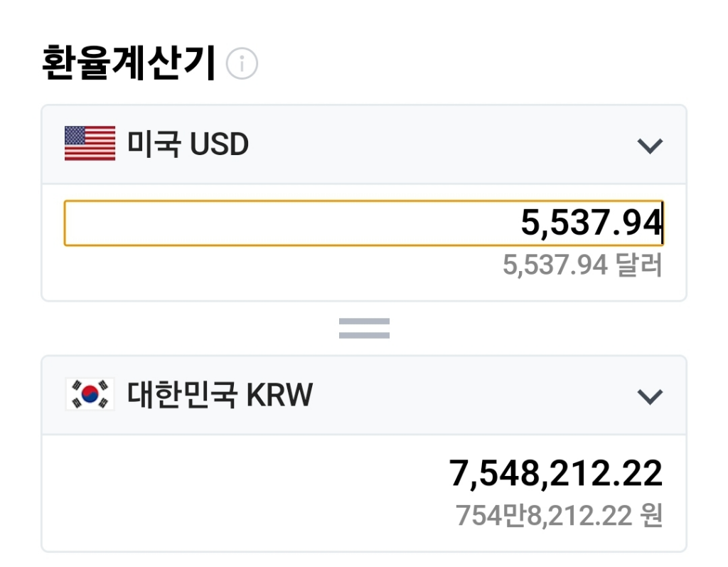Viewport: 728px width, 567px height.
Task: Expand the USD currency chevron arrow
Action: click(x=650, y=146)
